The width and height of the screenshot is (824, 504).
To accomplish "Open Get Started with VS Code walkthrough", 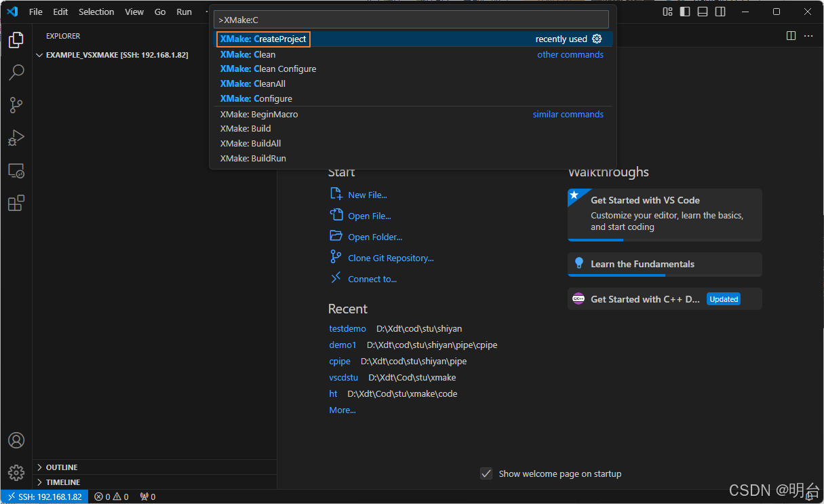I will [665, 215].
